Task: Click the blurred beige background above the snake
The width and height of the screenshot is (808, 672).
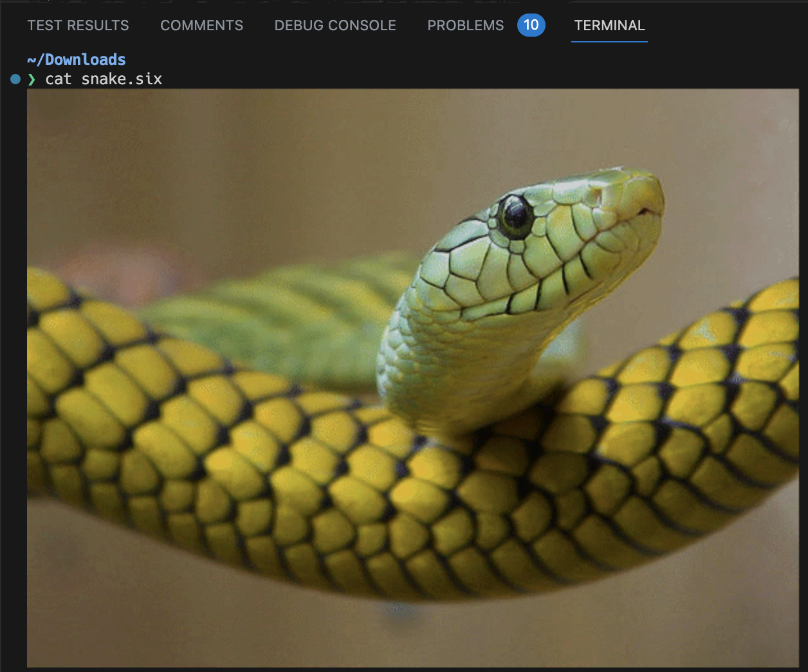Action: [257, 161]
